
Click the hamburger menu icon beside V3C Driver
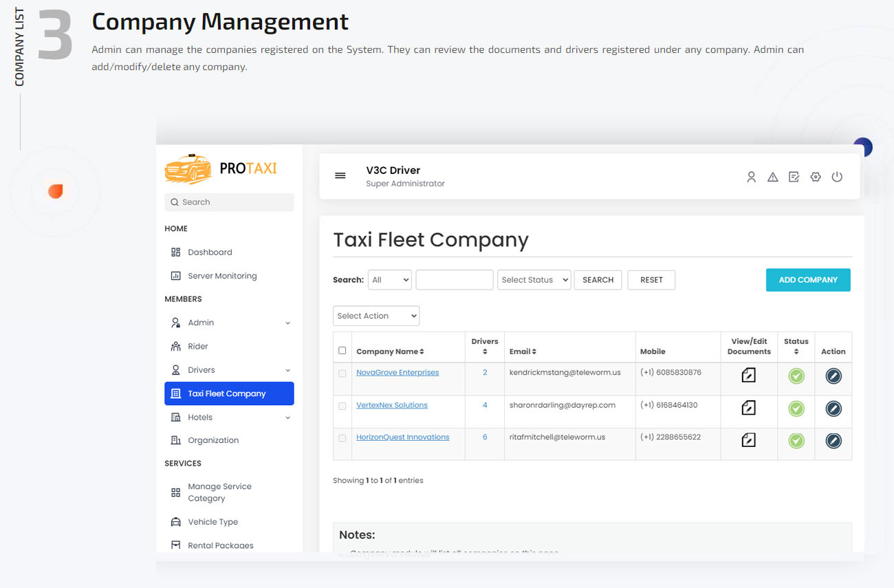pos(340,175)
